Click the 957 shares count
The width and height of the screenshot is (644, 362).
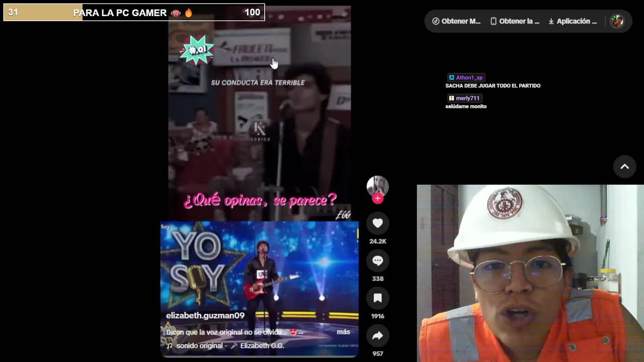coord(377,353)
